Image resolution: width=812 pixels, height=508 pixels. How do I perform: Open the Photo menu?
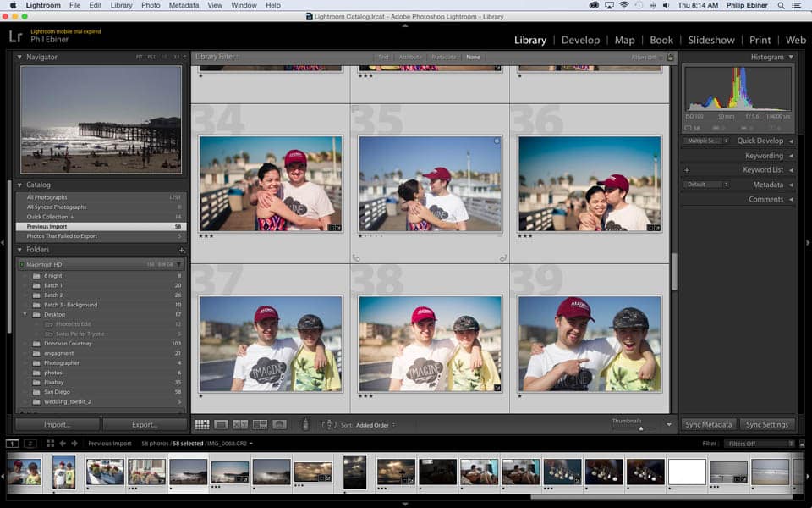coord(151,5)
